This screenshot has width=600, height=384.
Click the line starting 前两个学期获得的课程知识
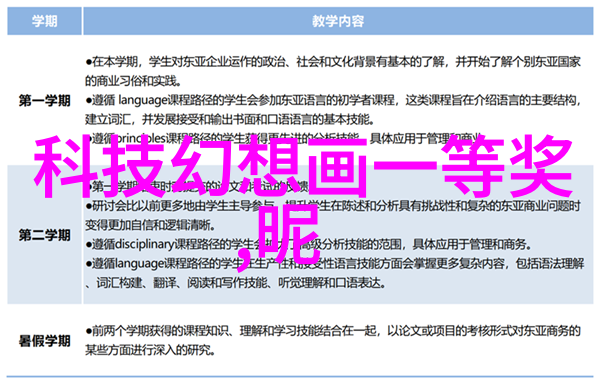tap(333, 330)
